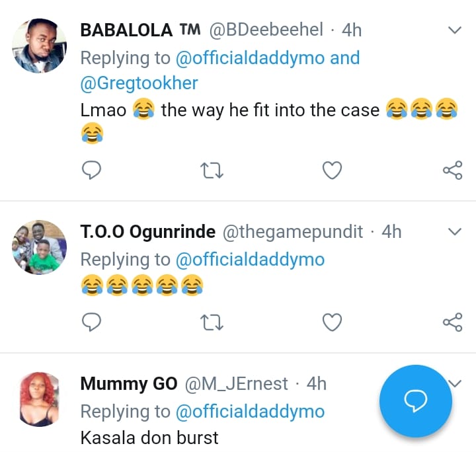Screen dimensions: 476x452
Task: Share T.O.O Ogunrinde's tweet
Action: pyautogui.click(x=452, y=322)
